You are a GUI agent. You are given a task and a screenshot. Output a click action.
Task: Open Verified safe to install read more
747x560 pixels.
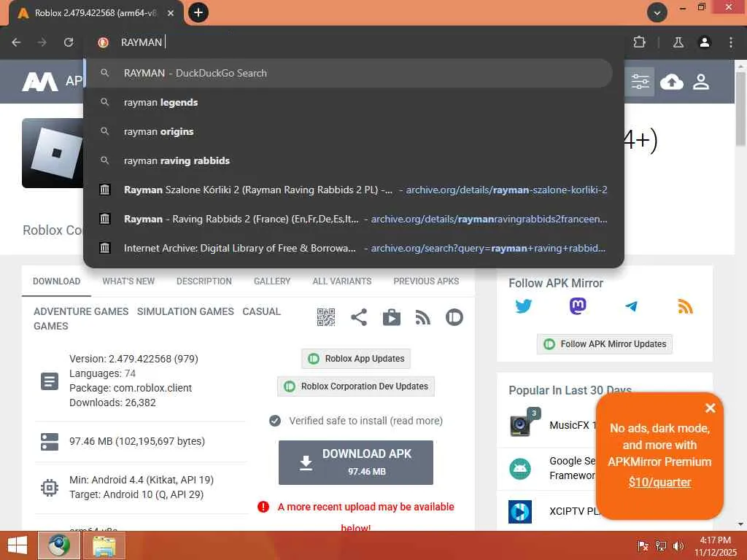[x=417, y=421]
